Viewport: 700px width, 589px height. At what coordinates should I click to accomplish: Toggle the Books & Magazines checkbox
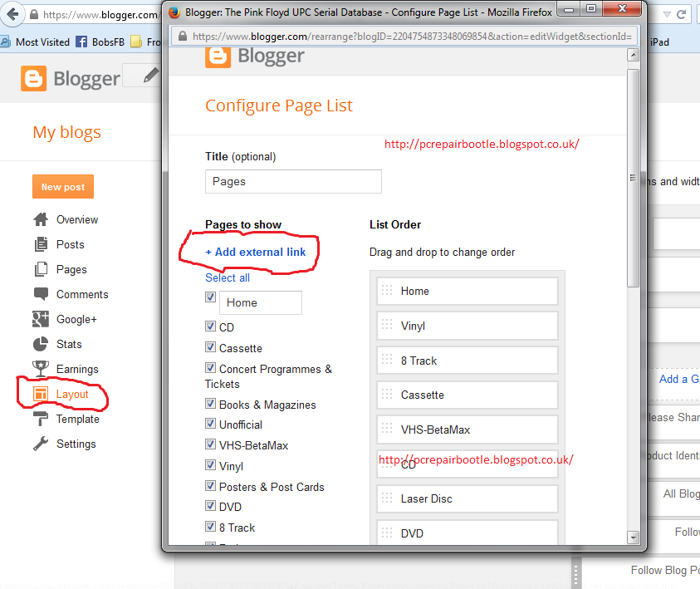click(x=210, y=403)
